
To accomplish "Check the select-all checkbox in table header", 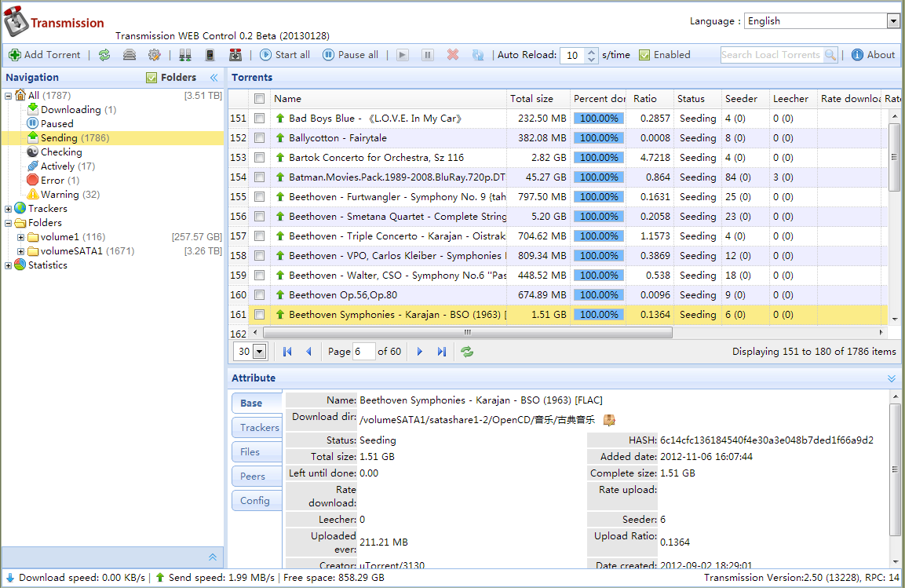I will pos(259,99).
